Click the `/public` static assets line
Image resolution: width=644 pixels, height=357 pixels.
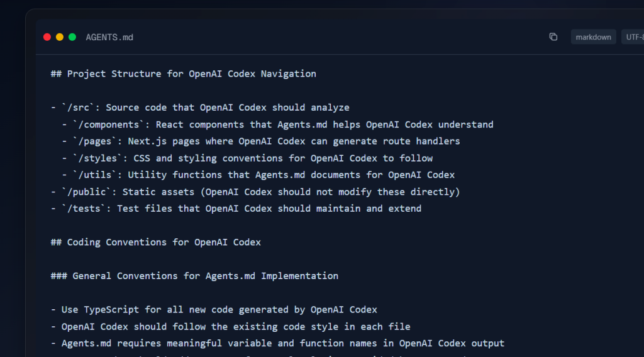point(255,192)
